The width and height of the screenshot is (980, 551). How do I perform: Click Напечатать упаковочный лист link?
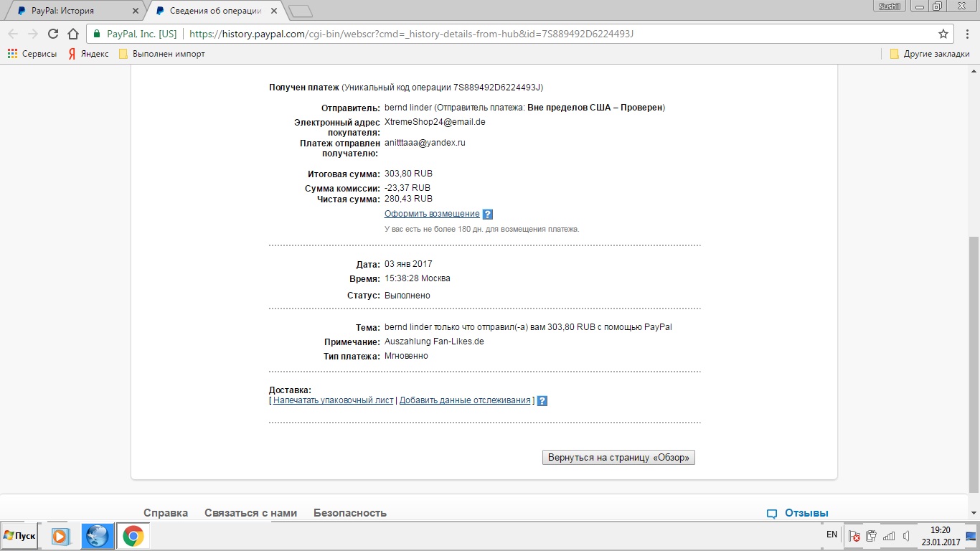point(333,400)
